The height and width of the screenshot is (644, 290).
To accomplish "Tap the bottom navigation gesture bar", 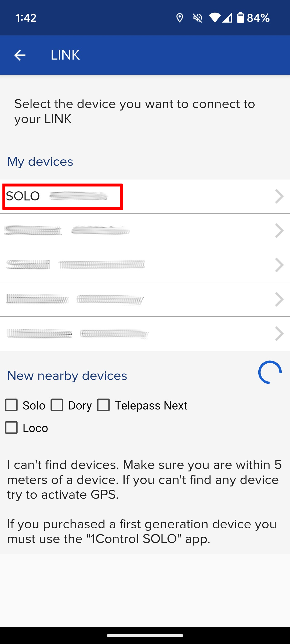I will click(145, 635).
